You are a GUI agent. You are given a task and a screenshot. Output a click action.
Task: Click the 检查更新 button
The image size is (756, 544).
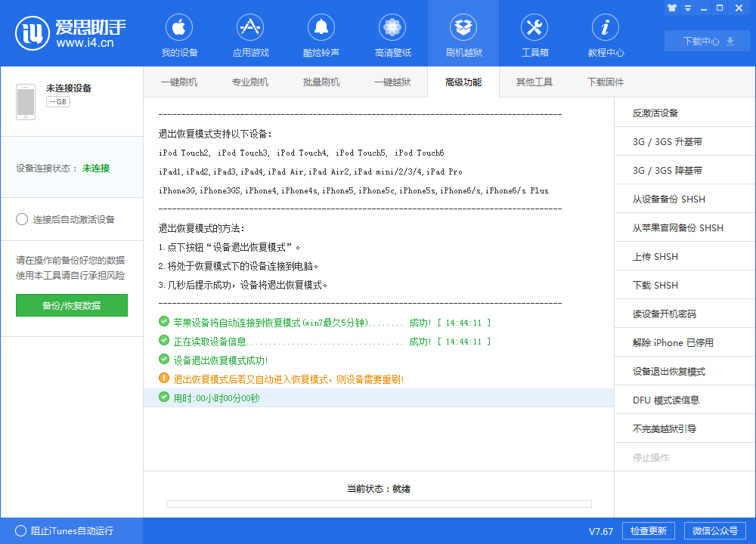(649, 530)
